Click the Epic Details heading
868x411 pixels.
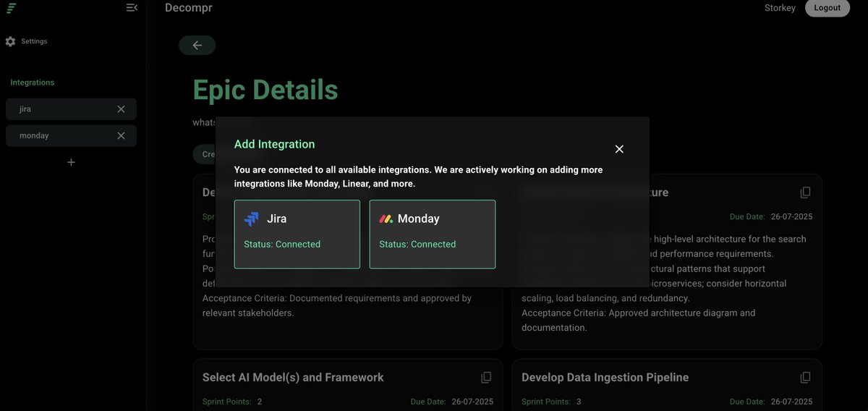(x=265, y=90)
